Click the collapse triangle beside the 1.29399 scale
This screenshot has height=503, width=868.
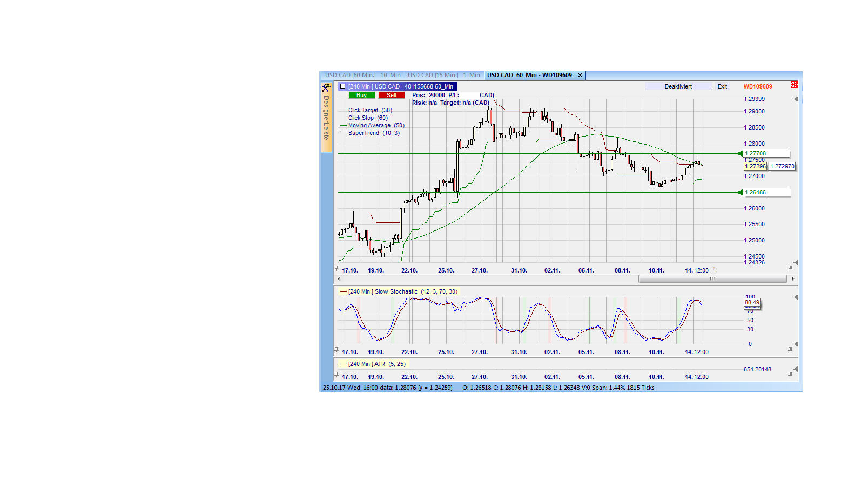pyautogui.click(x=796, y=99)
